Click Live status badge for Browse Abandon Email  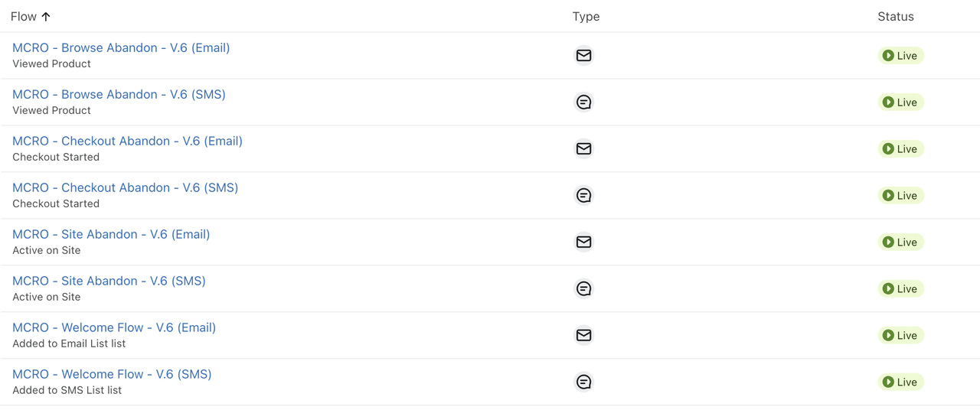(x=900, y=56)
